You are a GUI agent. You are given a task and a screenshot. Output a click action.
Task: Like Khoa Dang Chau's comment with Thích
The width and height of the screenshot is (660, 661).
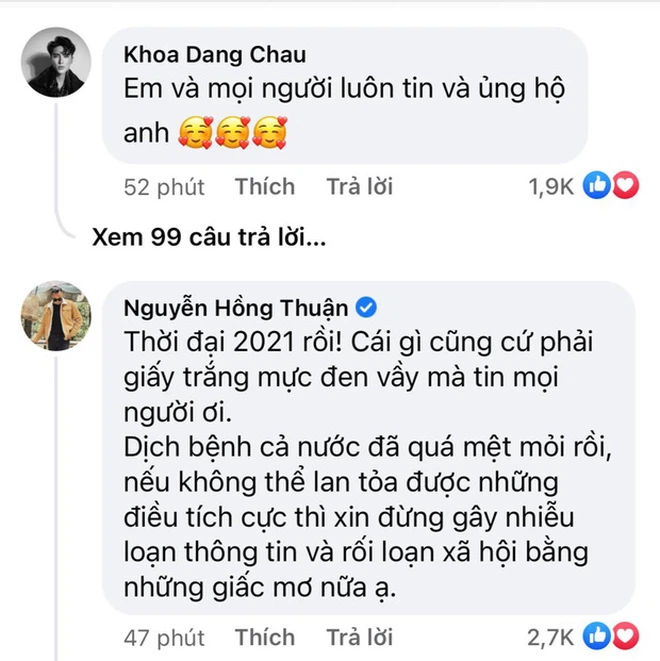(265, 186)
